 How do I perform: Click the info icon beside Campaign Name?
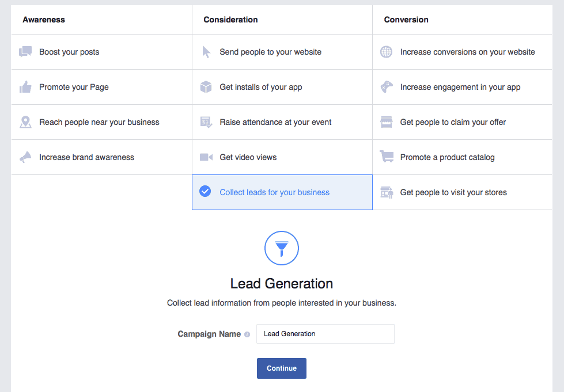pyautogui.click(x=247, y=334)
